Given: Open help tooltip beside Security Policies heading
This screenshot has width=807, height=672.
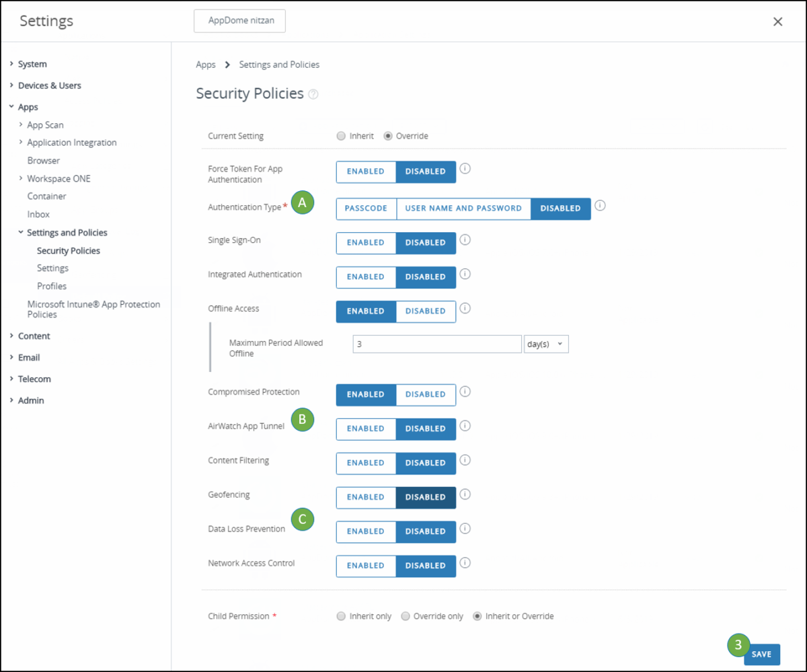Looking at the screenshot, I should click(x=313, y=95).
